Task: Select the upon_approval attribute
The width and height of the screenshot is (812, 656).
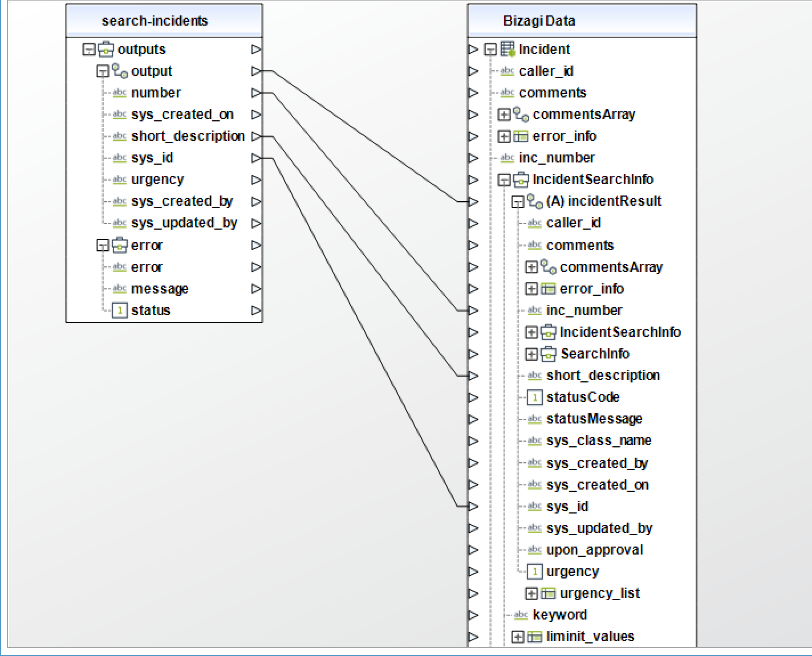Action: click(595, 550)
